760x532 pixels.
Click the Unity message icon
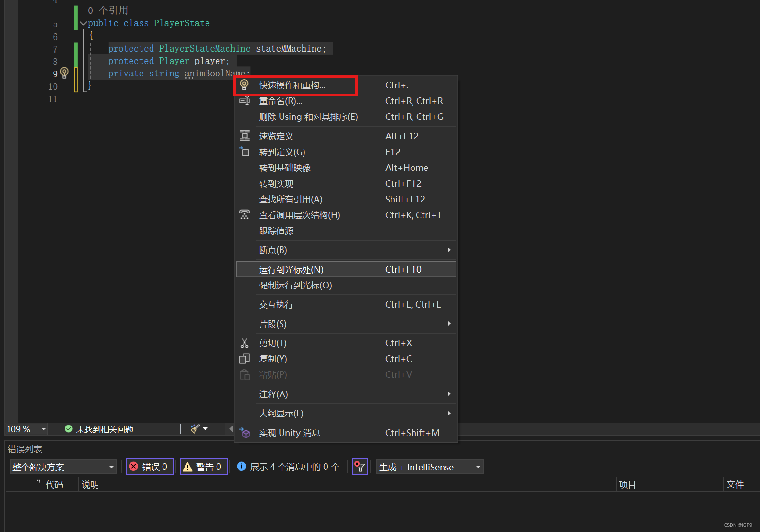244,433
